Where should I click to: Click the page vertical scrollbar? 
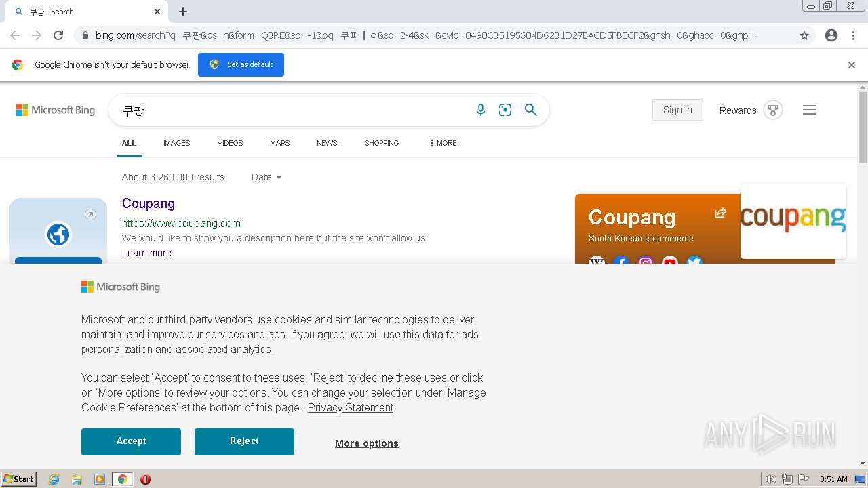click(863, 128)
